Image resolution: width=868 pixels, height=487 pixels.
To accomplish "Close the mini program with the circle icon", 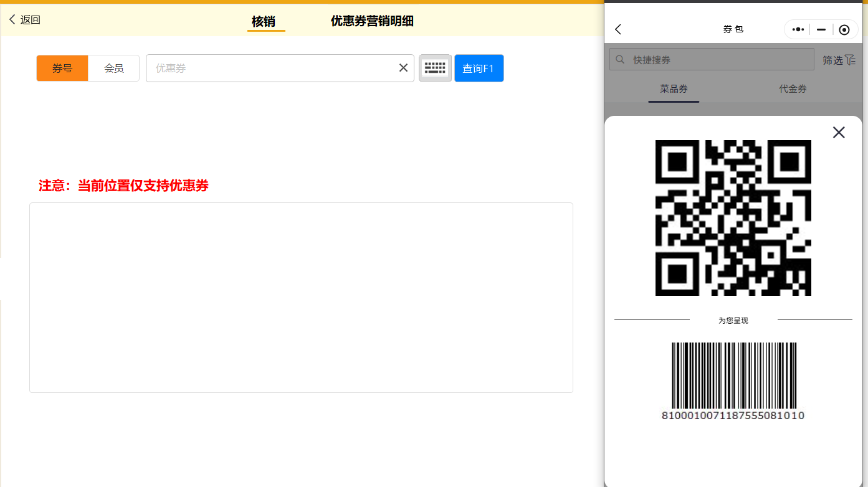I will 844,30.
